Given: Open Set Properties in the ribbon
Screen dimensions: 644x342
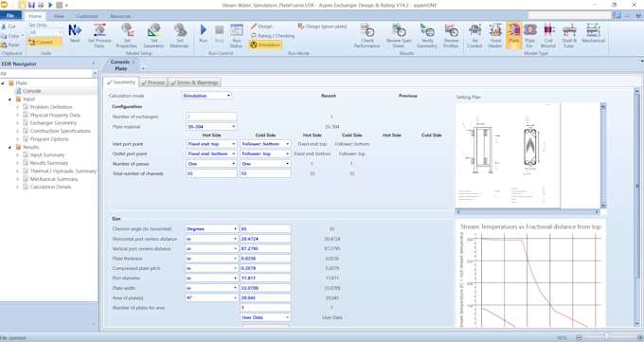Looking at the screenshot, I should (127, 35).
